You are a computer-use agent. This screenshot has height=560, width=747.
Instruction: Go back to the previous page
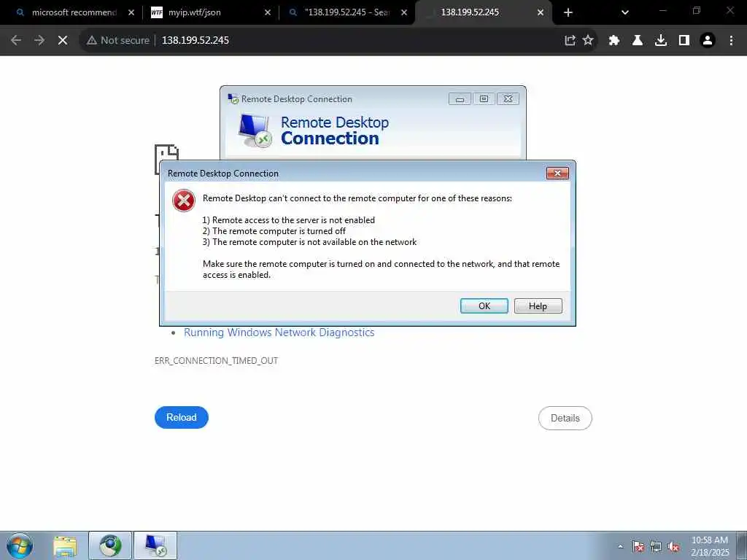click(x=16, y=41)
